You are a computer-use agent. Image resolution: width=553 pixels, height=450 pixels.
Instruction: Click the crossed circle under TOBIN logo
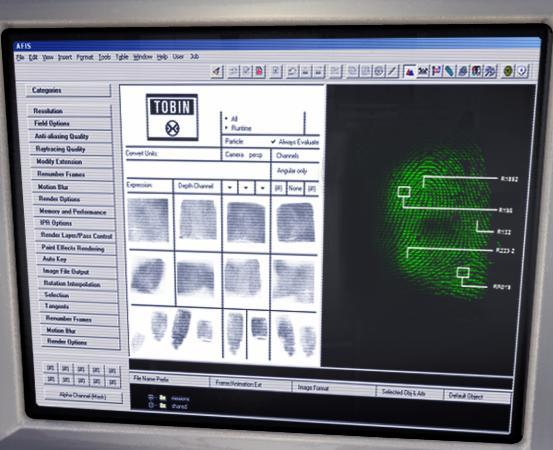172,128
